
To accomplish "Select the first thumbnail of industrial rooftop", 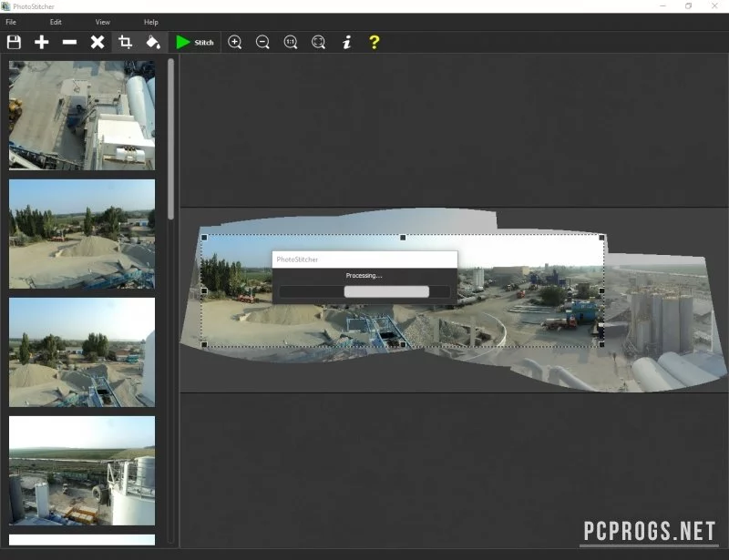I will [82, 116].
